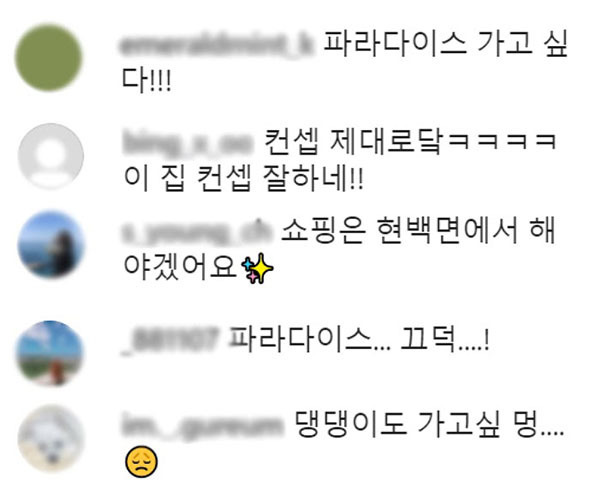Viewport: 600px width, 498px height.
Task: Open blurred username of fourth commenter
Action: [x=170, y=340]
